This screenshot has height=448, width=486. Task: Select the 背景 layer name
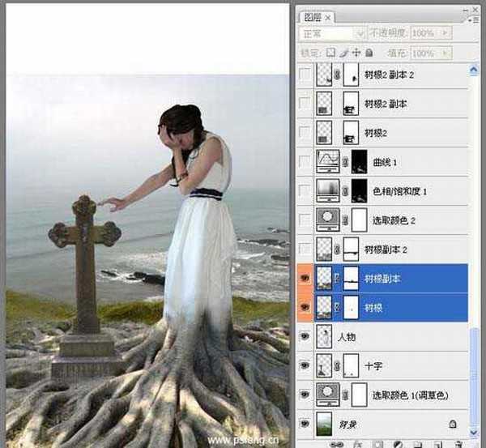point(348,425)
